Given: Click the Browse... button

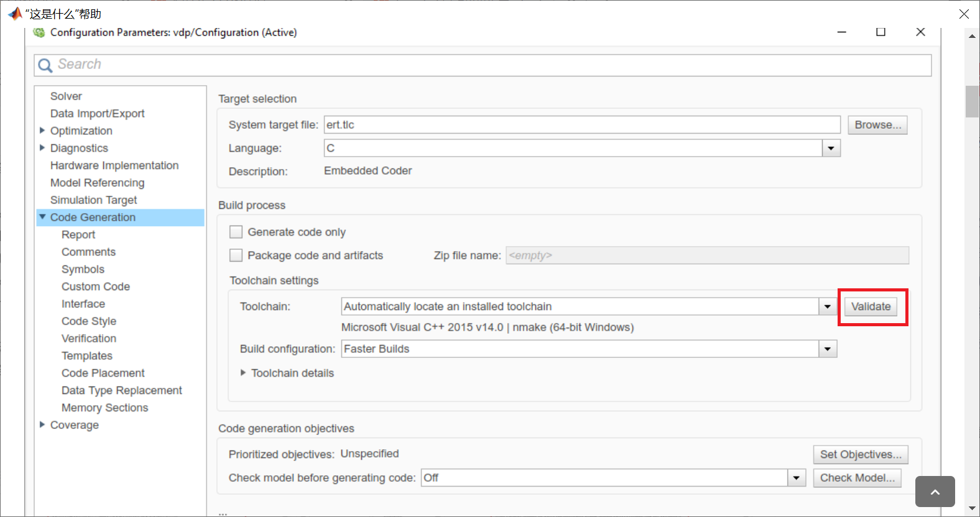Looking at the screenshot, I should tap(877, 125).
